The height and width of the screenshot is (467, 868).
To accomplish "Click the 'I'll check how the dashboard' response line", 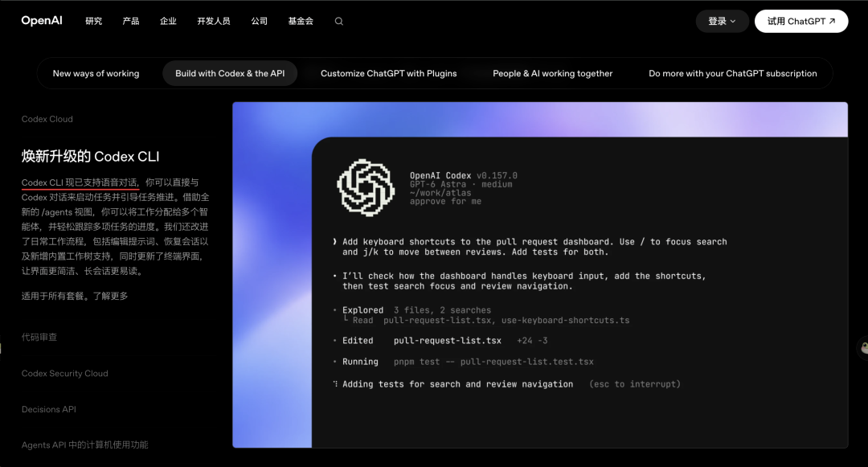I will click(x=524, y=277).
